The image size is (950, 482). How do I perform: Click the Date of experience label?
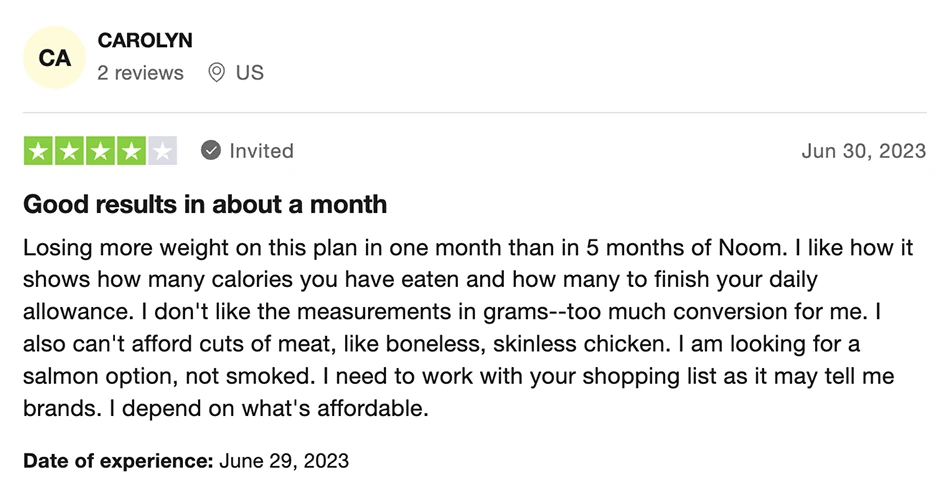(118, 461)
